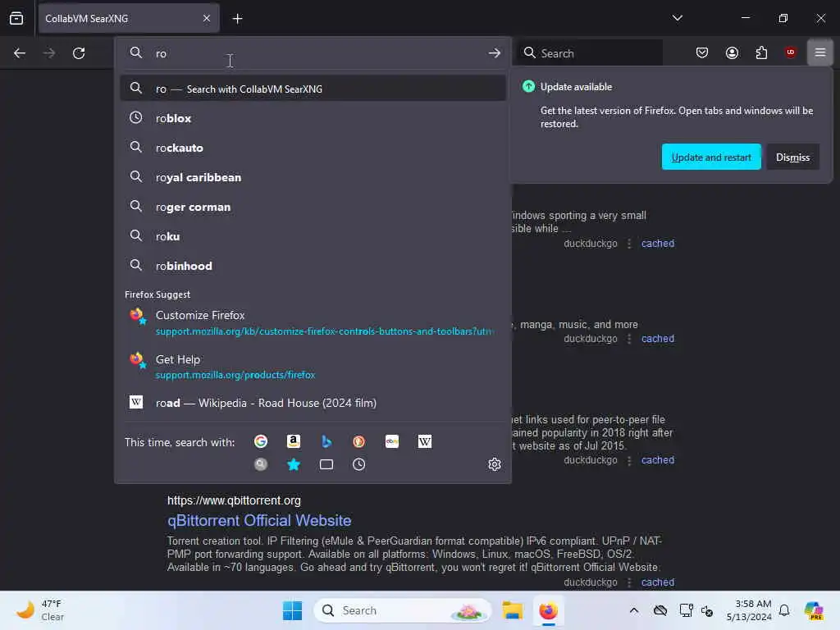Click the Go arrow in address bar
Image resolution: width=840 pixels, height=630 pixels.
point(495,53)
